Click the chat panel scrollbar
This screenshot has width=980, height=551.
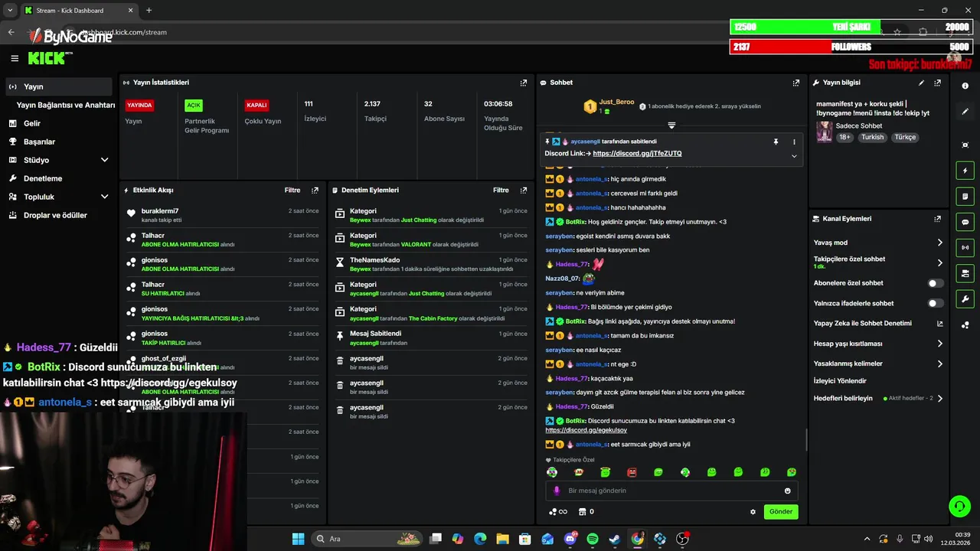point(805,439)
